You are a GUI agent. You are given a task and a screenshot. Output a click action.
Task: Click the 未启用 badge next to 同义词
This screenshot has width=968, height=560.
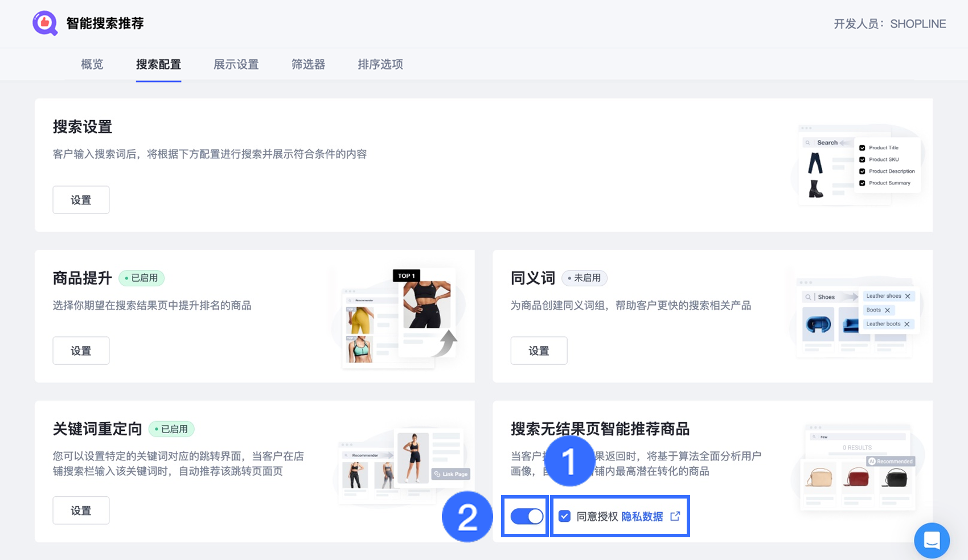[x=585, y=278]
